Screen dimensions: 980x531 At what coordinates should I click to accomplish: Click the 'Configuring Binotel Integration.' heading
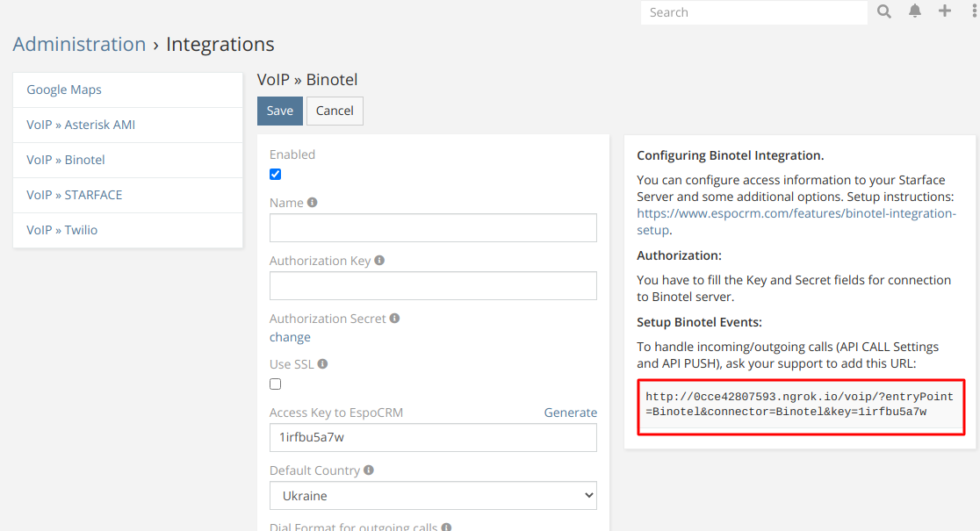pyautogui.click(x=730, y=155)
